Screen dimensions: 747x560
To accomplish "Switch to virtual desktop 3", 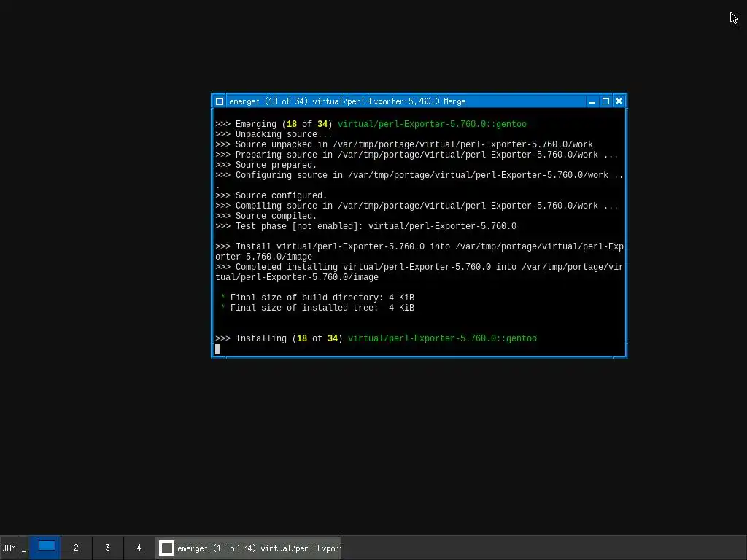I will [x=108, y=547].
